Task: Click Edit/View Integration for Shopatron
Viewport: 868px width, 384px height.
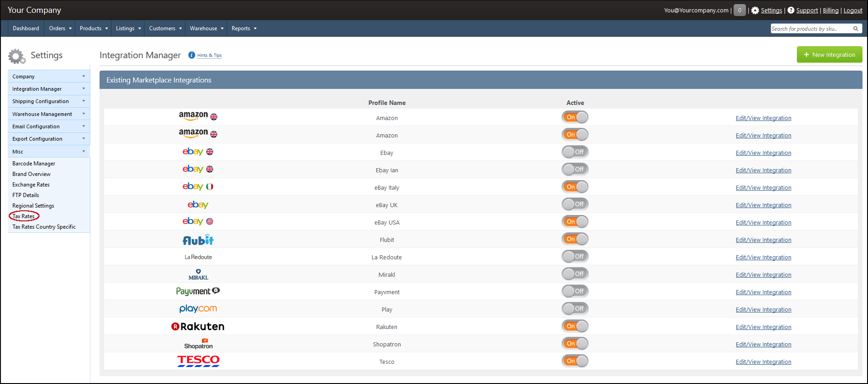Action: coord(763,345)
